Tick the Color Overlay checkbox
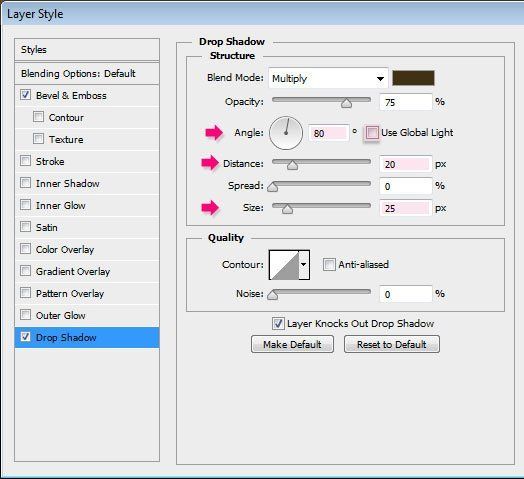This screenshot has height=479, width=524. click(25, 249)
